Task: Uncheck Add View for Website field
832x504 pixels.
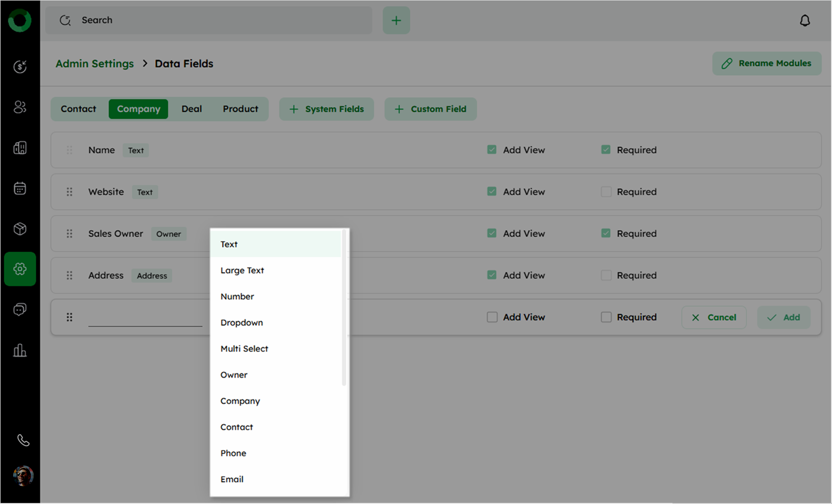Action: tap(492, 192)
